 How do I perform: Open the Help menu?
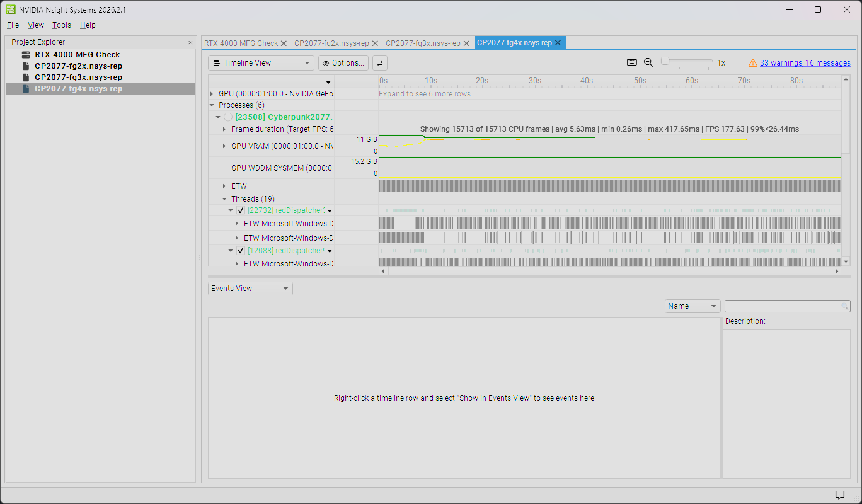(88, 25)
